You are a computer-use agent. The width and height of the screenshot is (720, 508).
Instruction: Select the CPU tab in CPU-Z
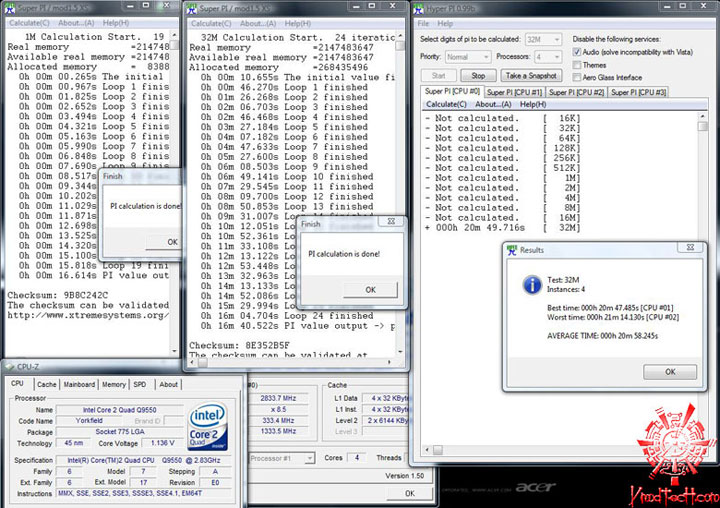coord(17,384)
